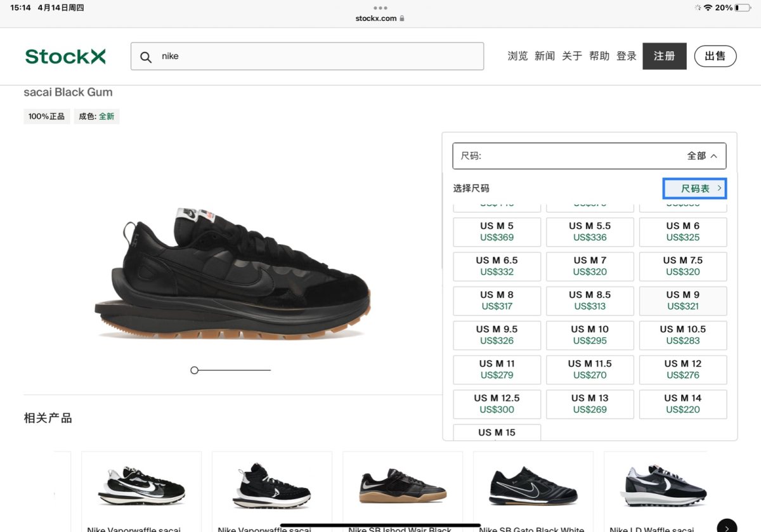
Task: Click the three-dot multitasking menu at top
Action: pos(380,8)
